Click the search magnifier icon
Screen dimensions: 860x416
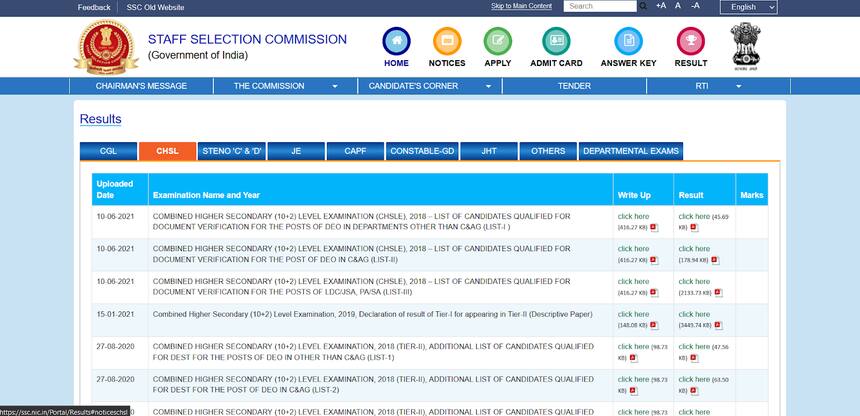tap(643, 6)
